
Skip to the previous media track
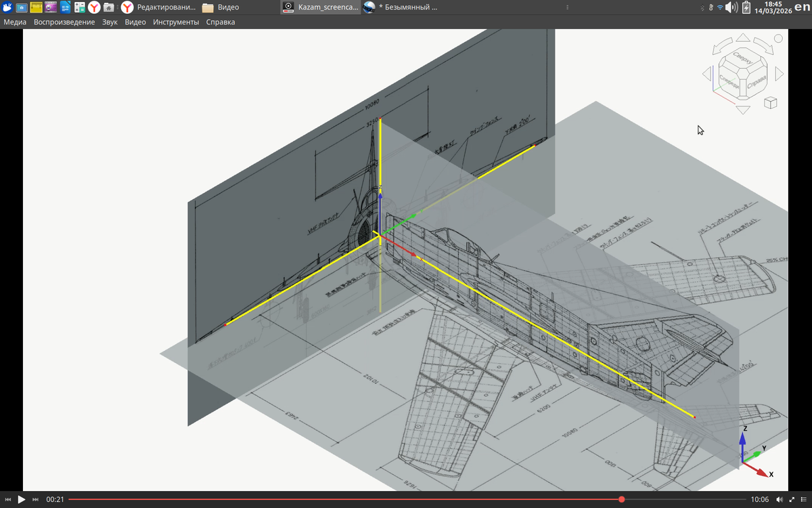click(9, 499)
